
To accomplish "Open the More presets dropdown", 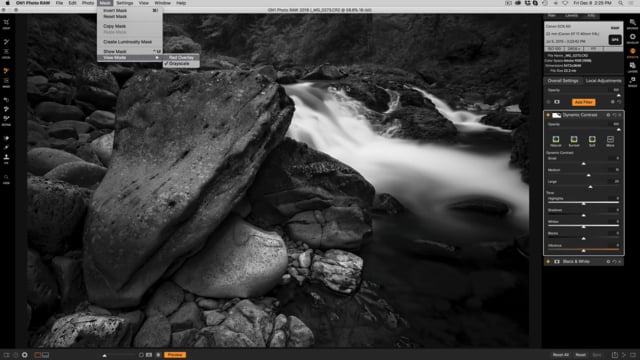I will [610, 141].
